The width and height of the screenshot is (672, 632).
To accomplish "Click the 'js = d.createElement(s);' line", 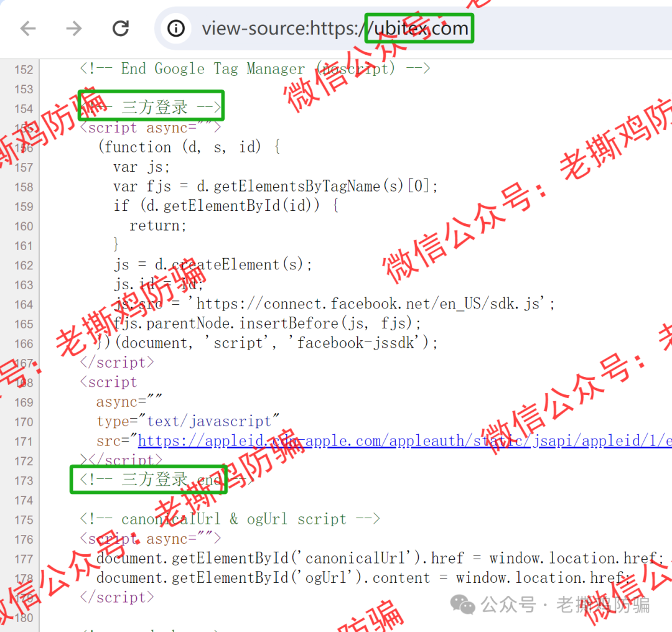I will tap(213, 265).
